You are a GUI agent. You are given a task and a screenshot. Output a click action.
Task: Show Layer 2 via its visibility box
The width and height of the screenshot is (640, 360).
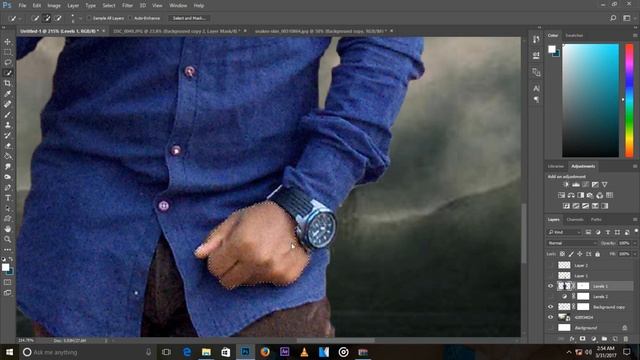click(551, 265)
